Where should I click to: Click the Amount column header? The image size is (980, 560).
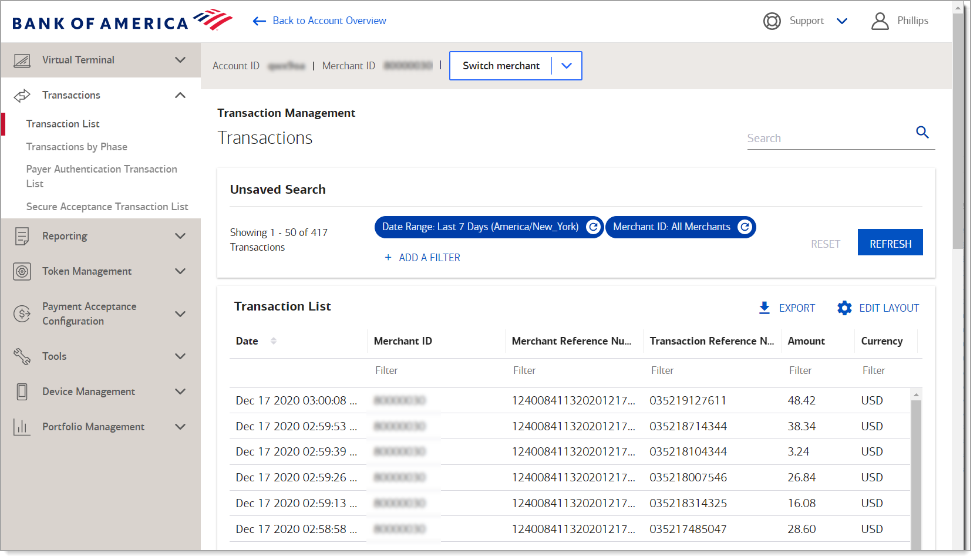point(806,341)
